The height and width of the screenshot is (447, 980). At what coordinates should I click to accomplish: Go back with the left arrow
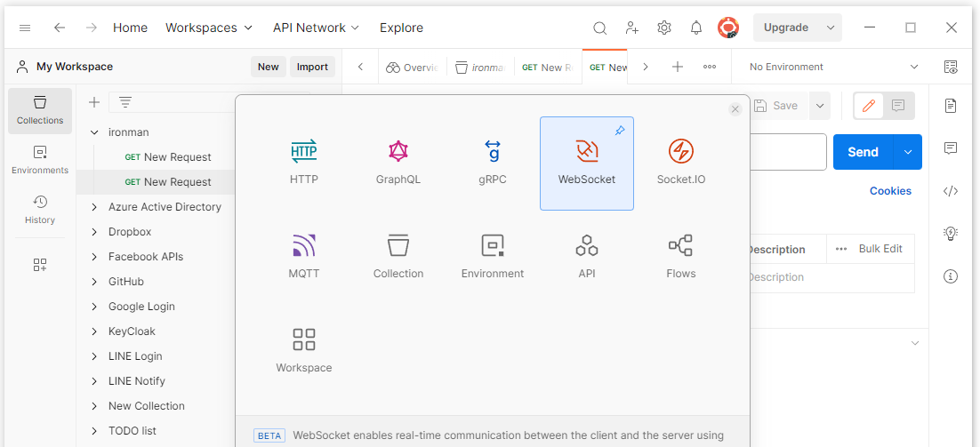[x=60, y=28]
